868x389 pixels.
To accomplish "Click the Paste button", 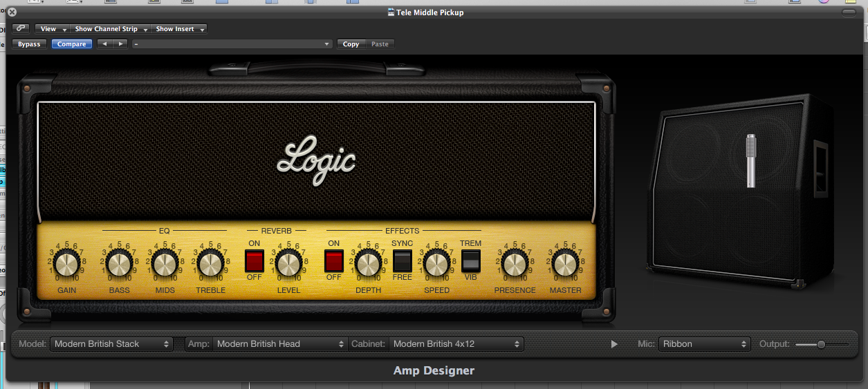I will click(380, 44).
